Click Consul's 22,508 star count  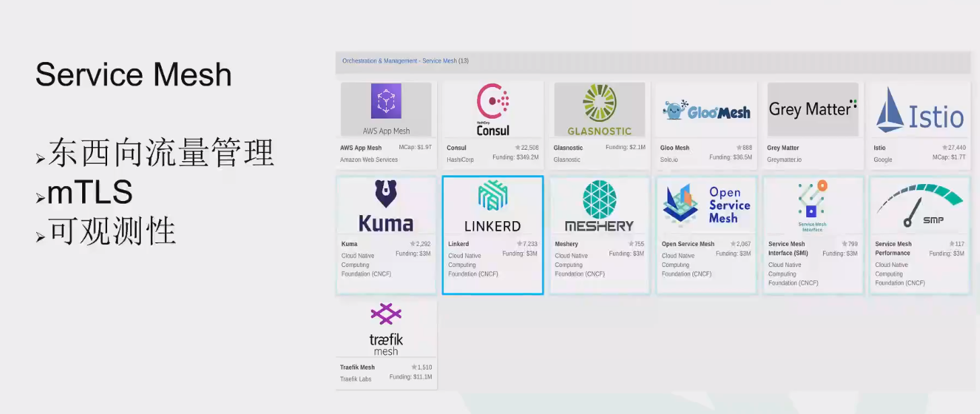click(527, 148)
